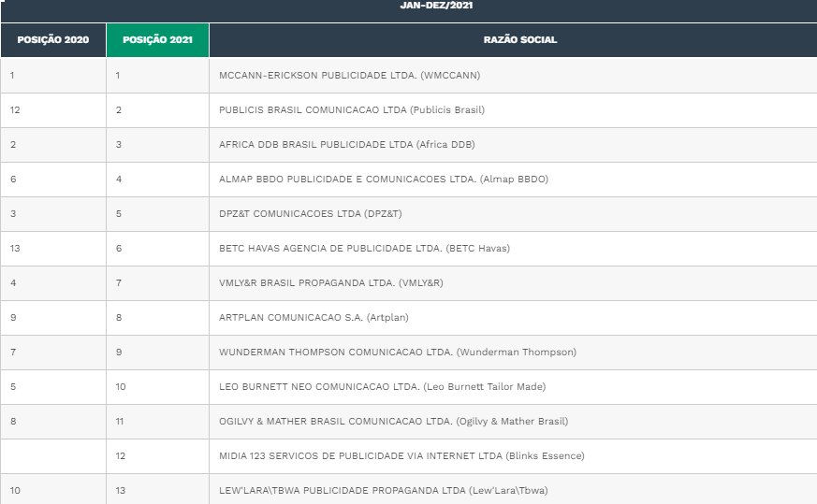817x504 pixels.
Task: Click 2021 position 1 in McCann row
Action: [x=157, y=76]
